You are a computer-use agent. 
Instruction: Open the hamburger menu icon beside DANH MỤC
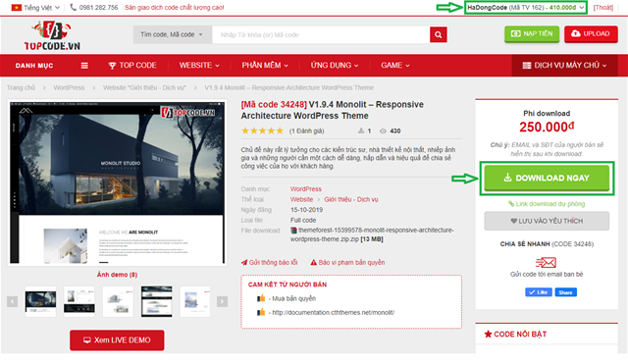[84, 66]
